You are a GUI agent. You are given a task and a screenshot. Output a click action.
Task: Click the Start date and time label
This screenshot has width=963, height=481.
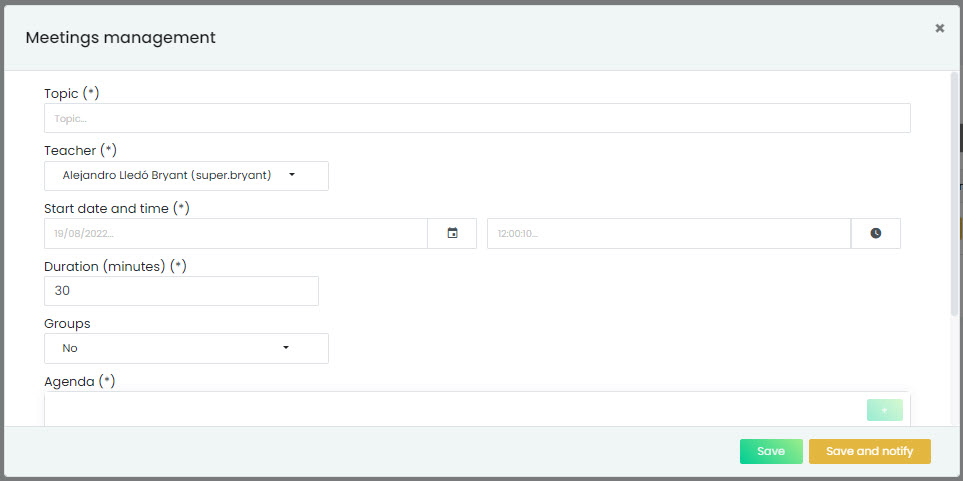(116, 208)
